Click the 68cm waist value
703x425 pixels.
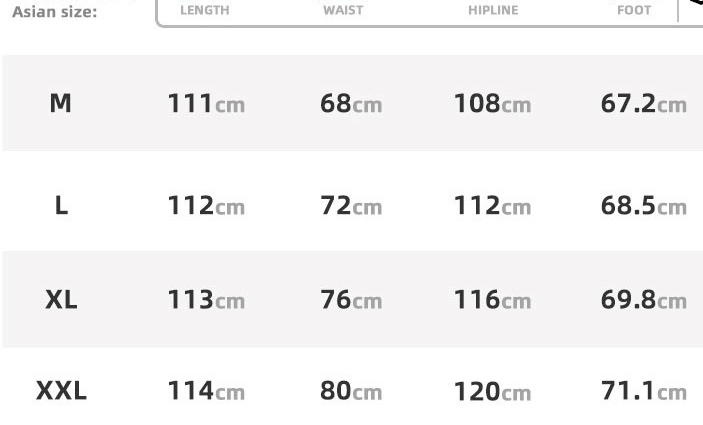(x=351, y=104)
